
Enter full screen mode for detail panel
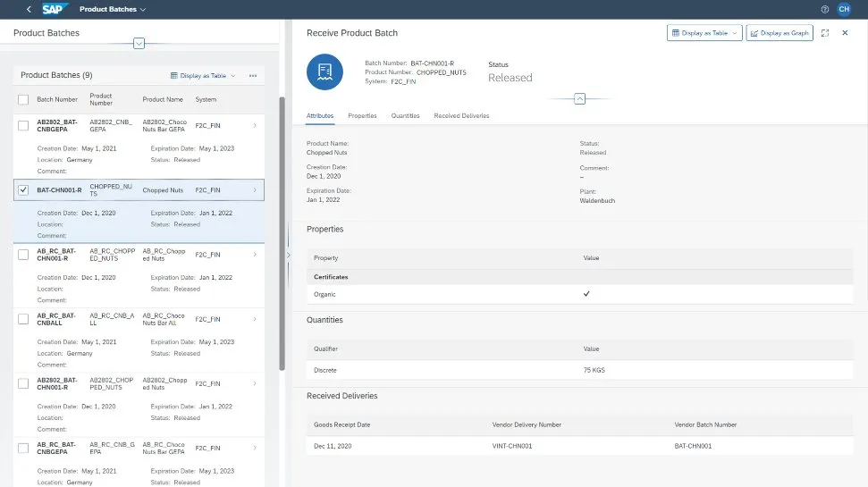(825, 33)
